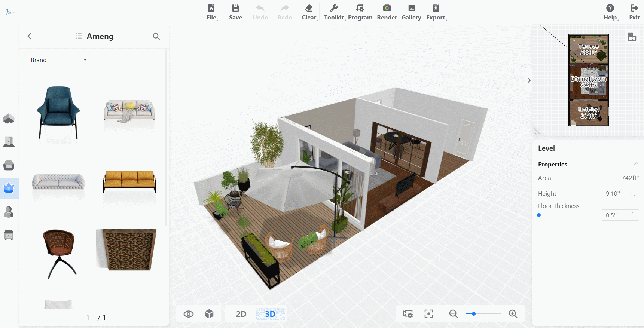This screenshot has width=644, height=328.
Task: Go back with the left arrow
Action: point(30,36)
